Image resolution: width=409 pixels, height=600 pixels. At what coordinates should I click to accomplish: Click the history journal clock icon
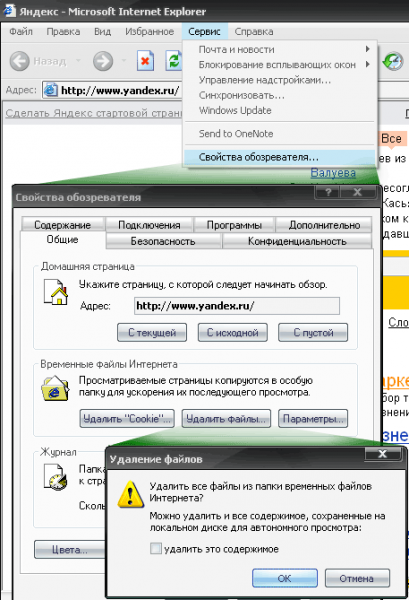[x=55, y=477]
